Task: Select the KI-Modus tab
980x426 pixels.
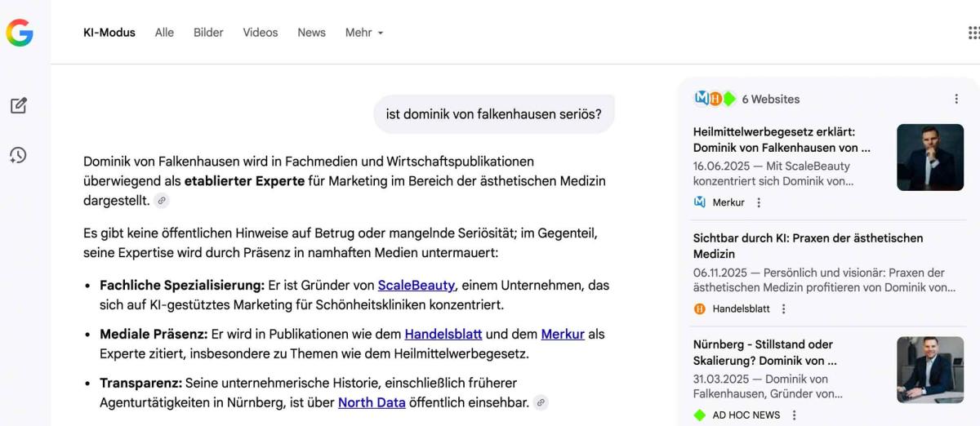Action: pyautogui.click(x=109, y=33)
